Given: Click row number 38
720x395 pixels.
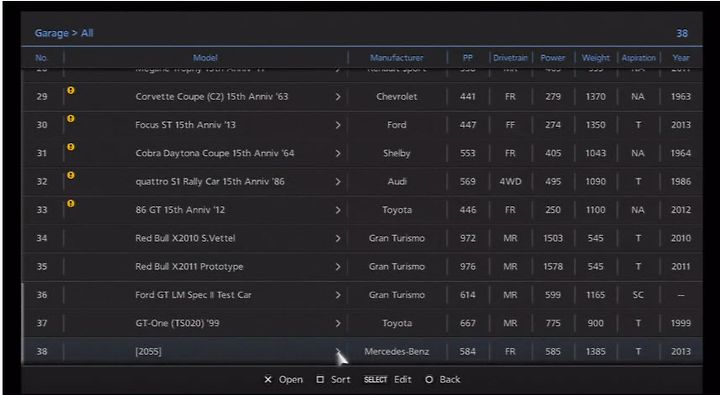Looking at the screenshot, I should [42, 352].
